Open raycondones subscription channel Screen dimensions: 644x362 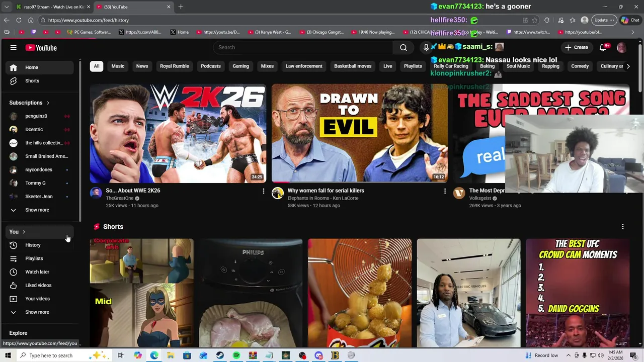click(x=40, y=169)
